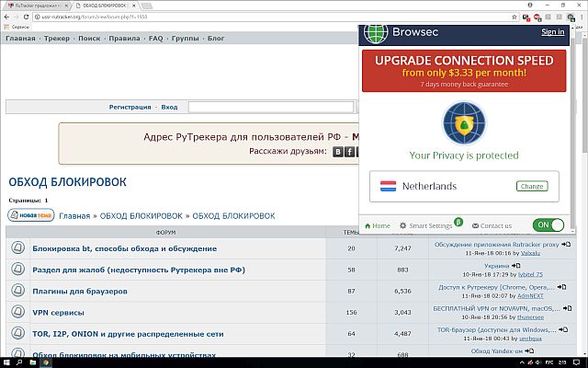Open Главная breadcrumb link

pyautogui.click(x=74, y=216)
